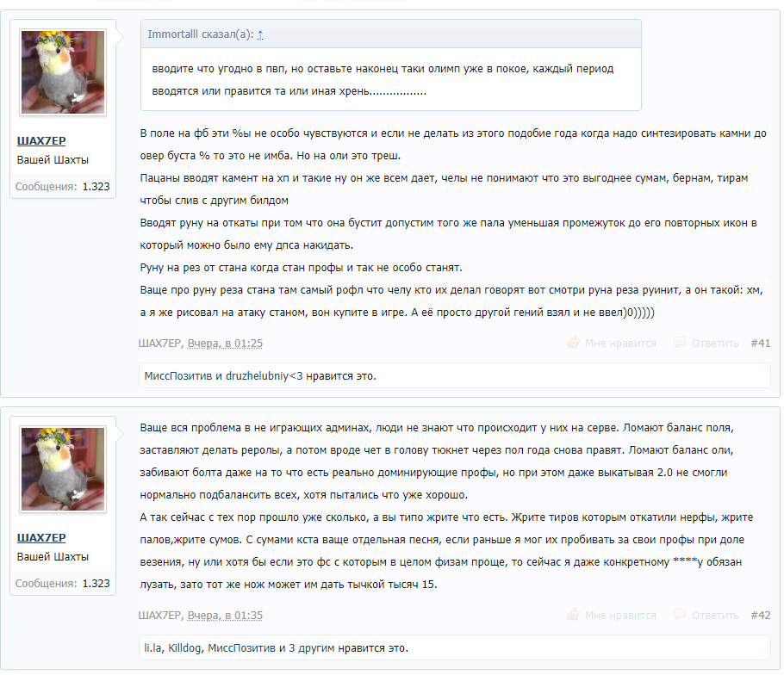Click the reply bubble icon on post #41
The image size is (784, 675).
[680, 343]
